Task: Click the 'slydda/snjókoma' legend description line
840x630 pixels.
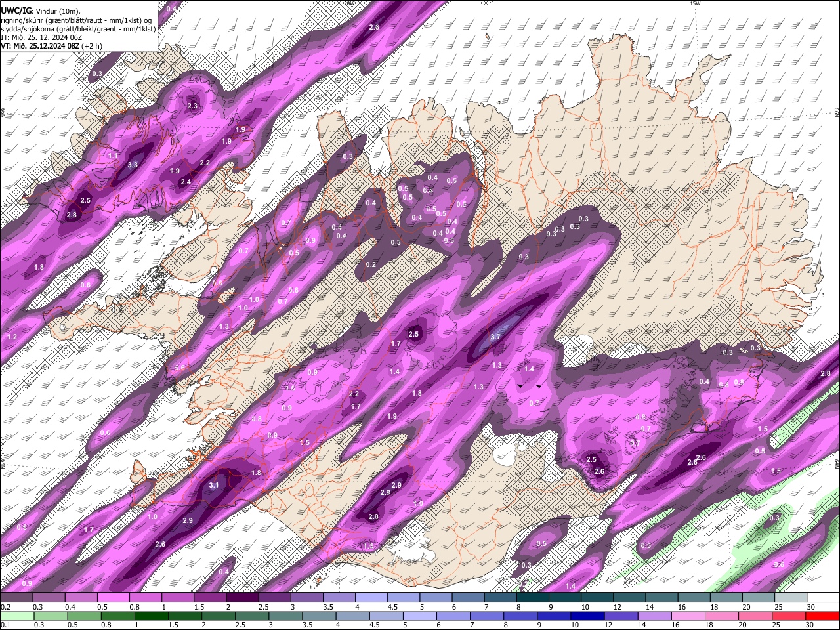Action: click(x=78, y=29)
